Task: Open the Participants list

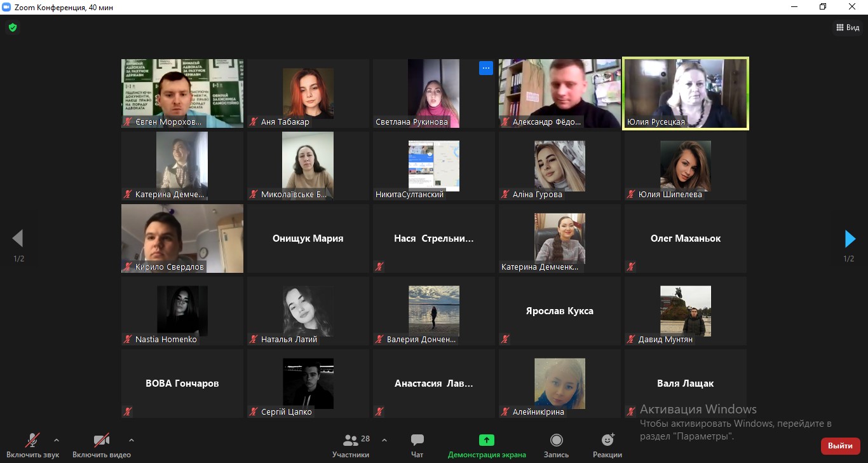Action: (x=351, y=445)
